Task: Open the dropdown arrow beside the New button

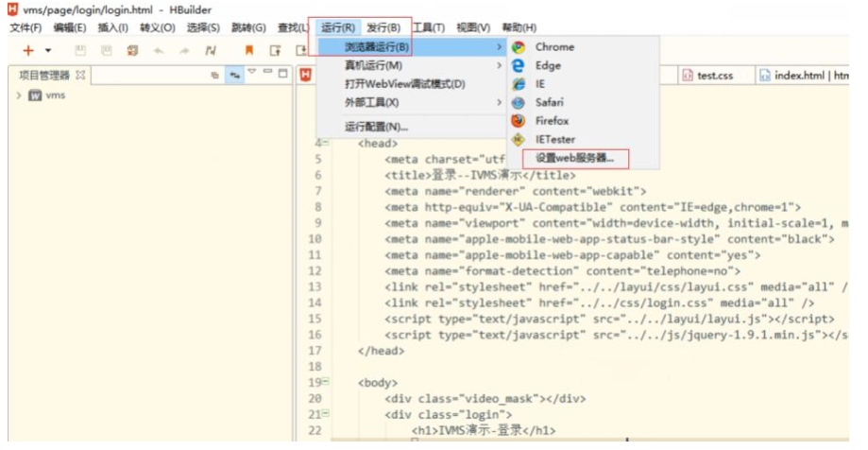Action: [x=48, y=50]
